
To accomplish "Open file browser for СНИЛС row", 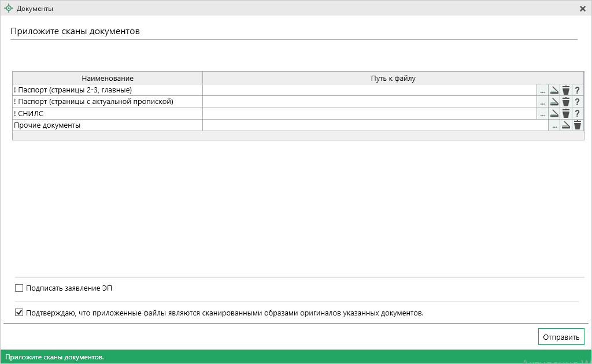I will [542, 113].
